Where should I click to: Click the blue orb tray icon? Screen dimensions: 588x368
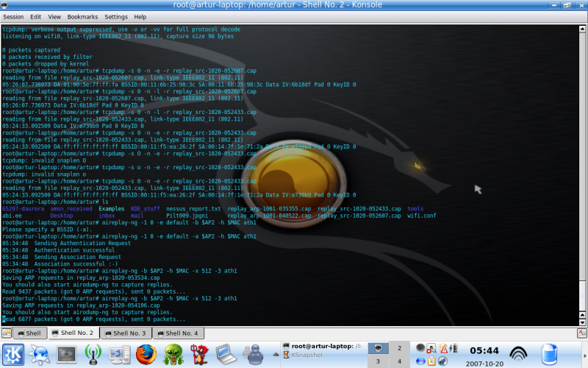click(420, 361)
